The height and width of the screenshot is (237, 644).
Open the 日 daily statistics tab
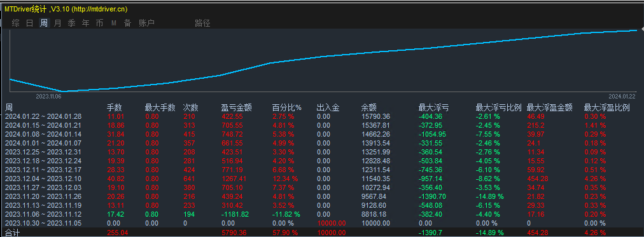click(x=29, y=23)
